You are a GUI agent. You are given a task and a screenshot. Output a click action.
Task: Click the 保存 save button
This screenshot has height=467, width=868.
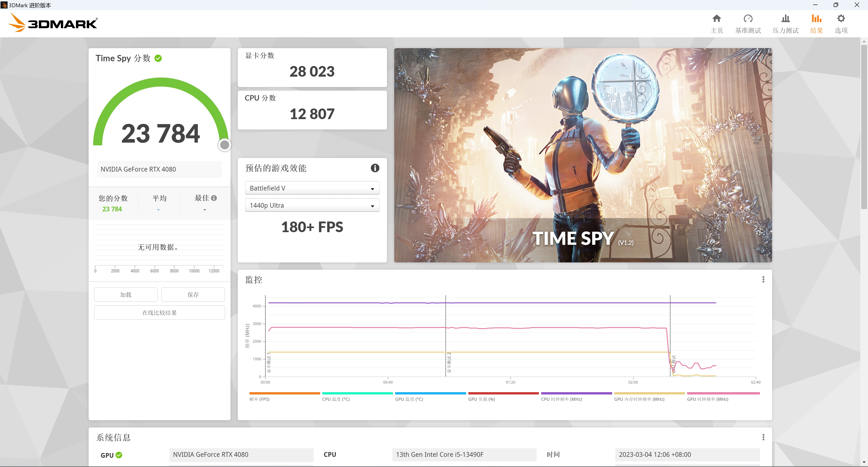(193, 294)
